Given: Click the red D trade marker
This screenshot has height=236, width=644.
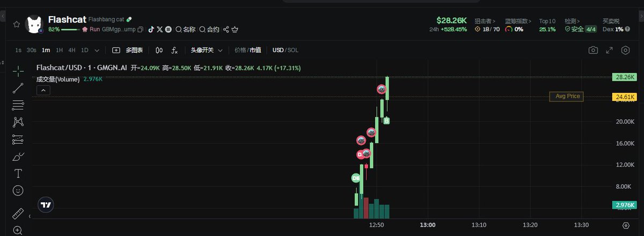Looking at the screenshot, I should [360, 154].
